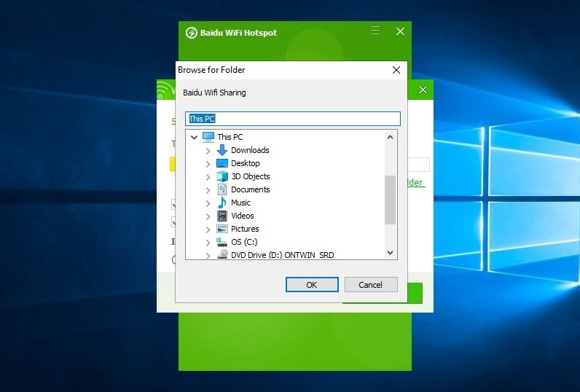This screenshot has height=392, width=580.
Task: Select Desktop in the folder tree
Action: pos(246,163)
